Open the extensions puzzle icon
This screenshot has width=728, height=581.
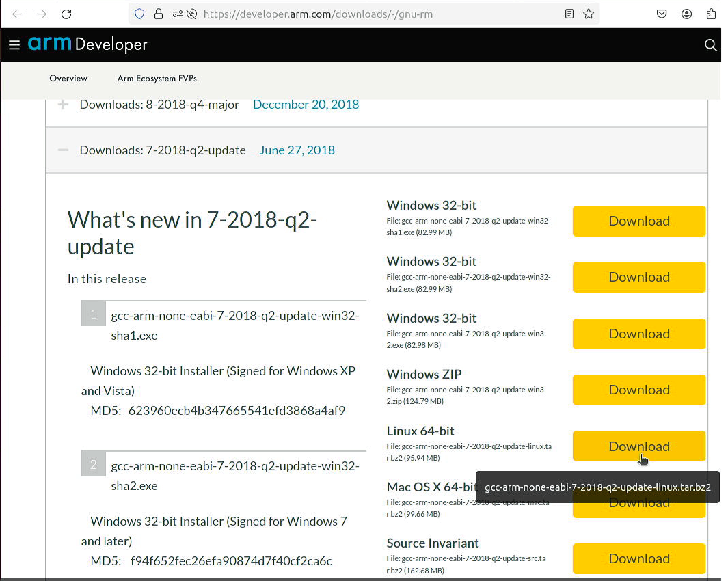(712, 14)
